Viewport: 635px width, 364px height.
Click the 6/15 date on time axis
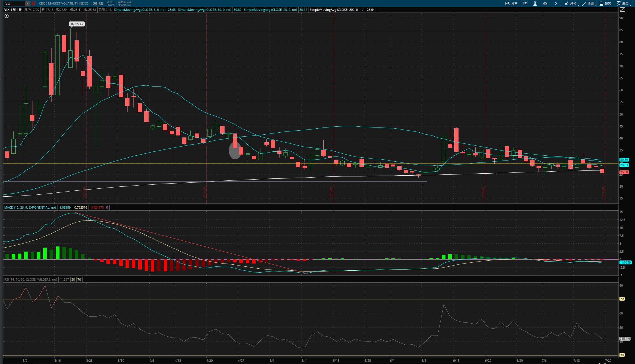click(456, 361)
